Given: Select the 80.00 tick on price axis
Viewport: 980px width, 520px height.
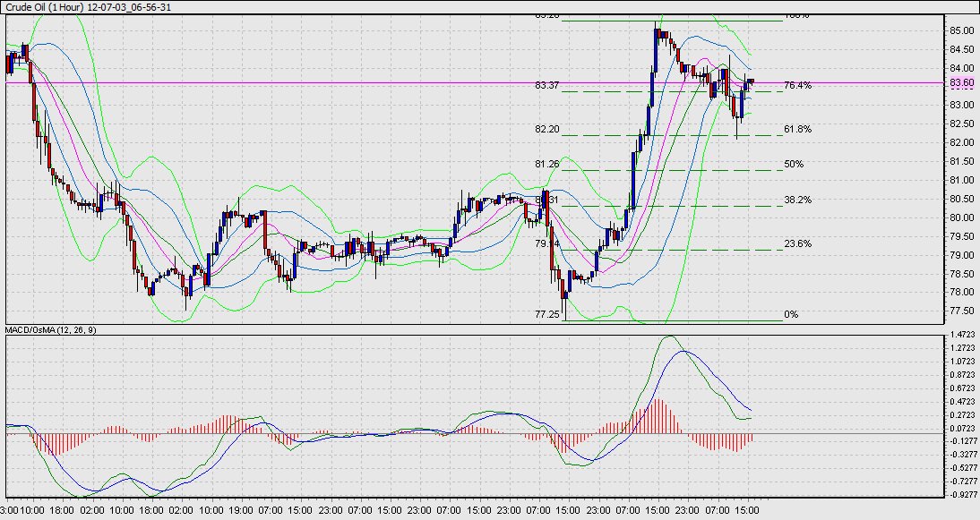Looking at the screenshot, I should click(x=961, y=217).
